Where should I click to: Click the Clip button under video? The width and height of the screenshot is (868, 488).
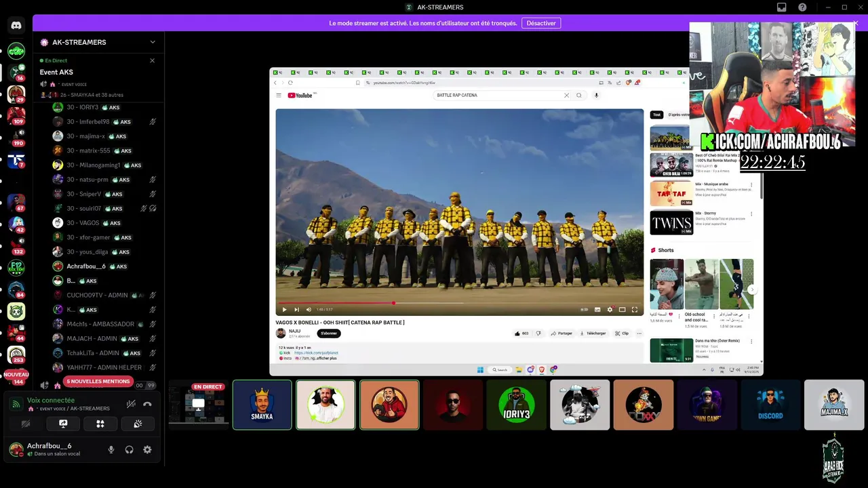622,333
